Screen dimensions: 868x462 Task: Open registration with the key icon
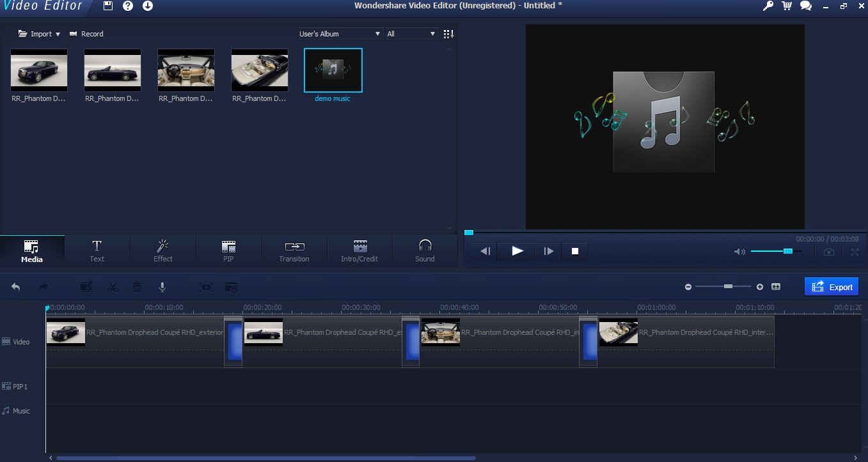(x=768, y=6)
